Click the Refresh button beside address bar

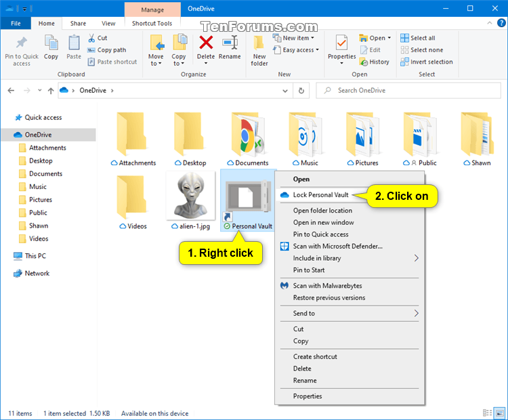pyautogui.click(x=301, y=90)
